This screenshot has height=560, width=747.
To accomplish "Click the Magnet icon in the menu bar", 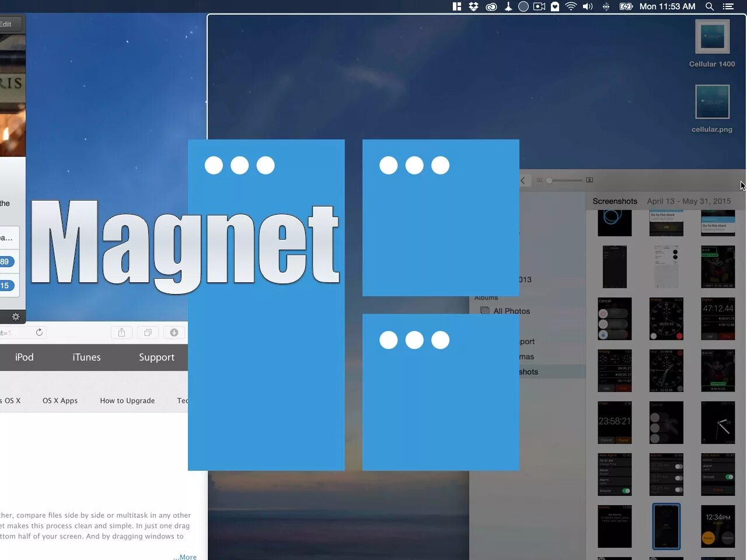I will (456, 6).
